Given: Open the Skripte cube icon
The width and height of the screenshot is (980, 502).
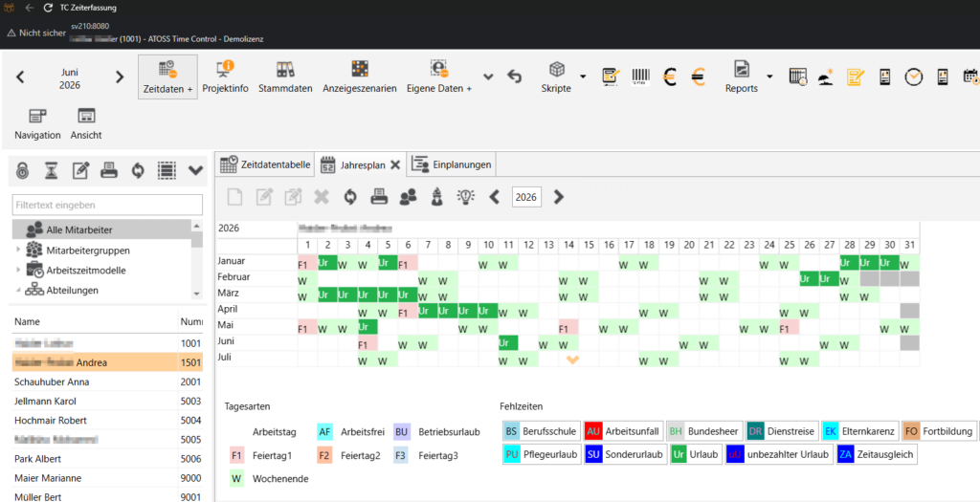Looking at the screenshot, I should pos(556,76).
